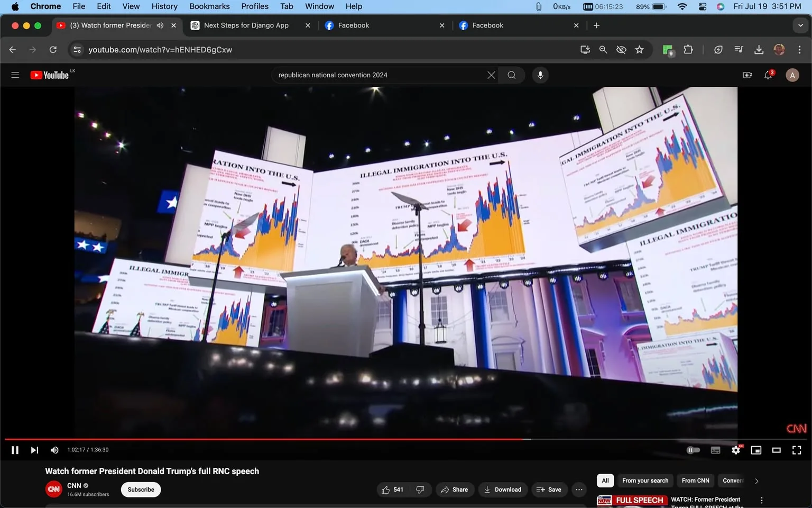Open more actions ellipsis under video

(579, 489)
